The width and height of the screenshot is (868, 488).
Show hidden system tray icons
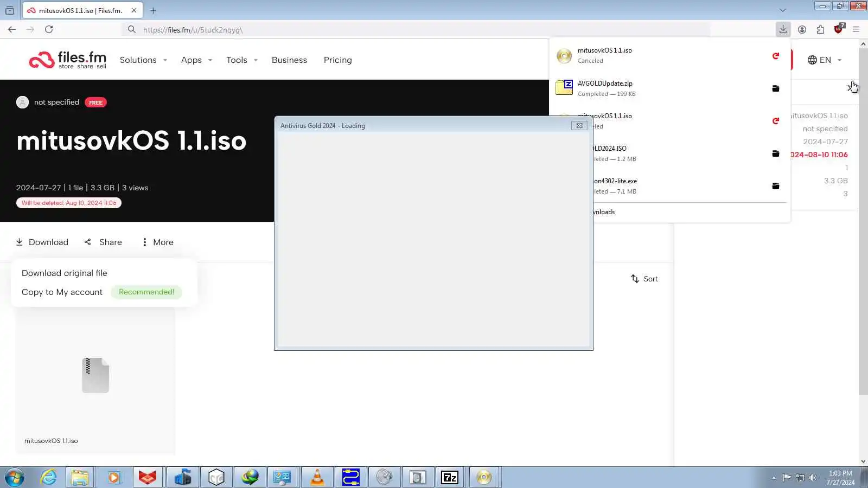pyautogui.click(x=774, y=478)
